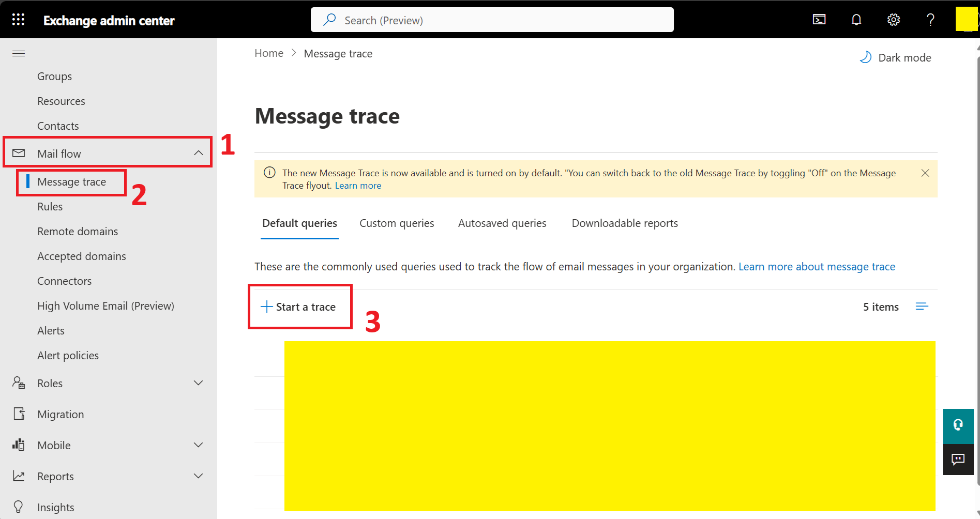Viewport: 980px width, 519px height.
Task: Click the Roles label in the sidebar
Action: [x=50, y=384]
